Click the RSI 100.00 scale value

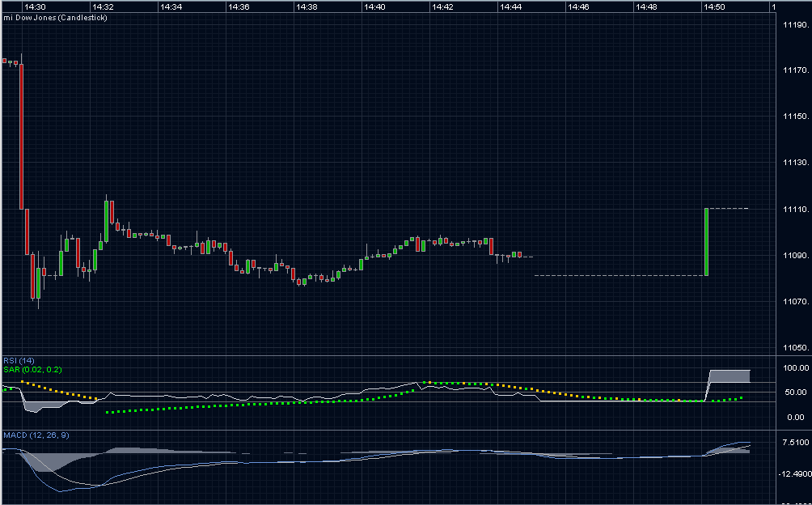(797, 368)
